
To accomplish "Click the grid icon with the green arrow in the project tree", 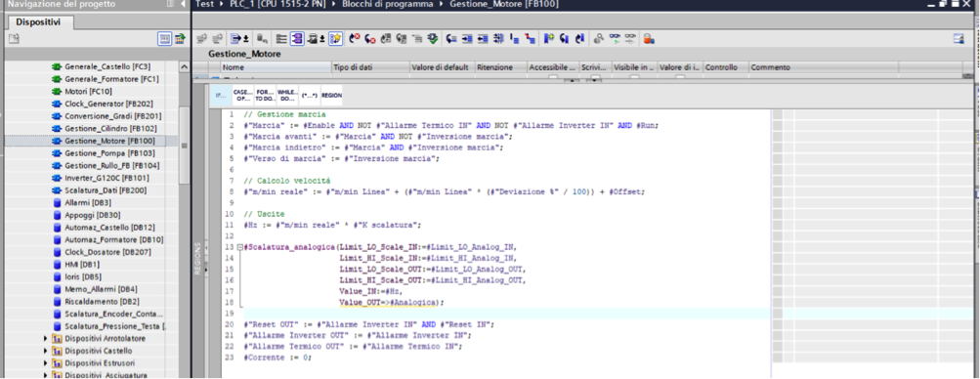I will tap(180, 39).
